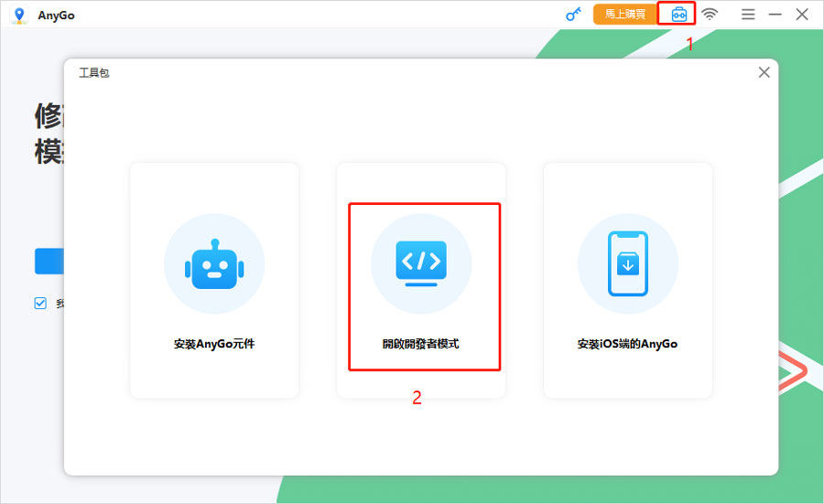Open the toolbox icon in title bar
The width and height of the screenshot is (824, 504).
click(678, 14)
